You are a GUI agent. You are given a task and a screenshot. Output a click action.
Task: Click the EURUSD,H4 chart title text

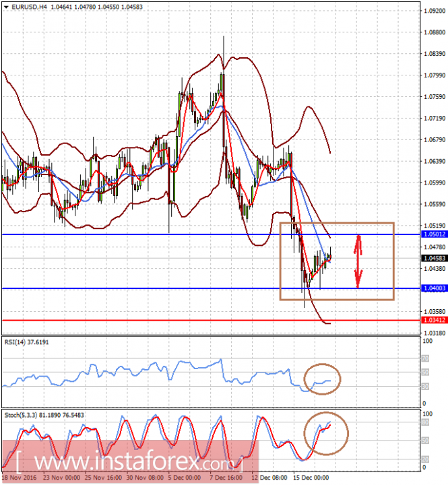tap(30, 7)
